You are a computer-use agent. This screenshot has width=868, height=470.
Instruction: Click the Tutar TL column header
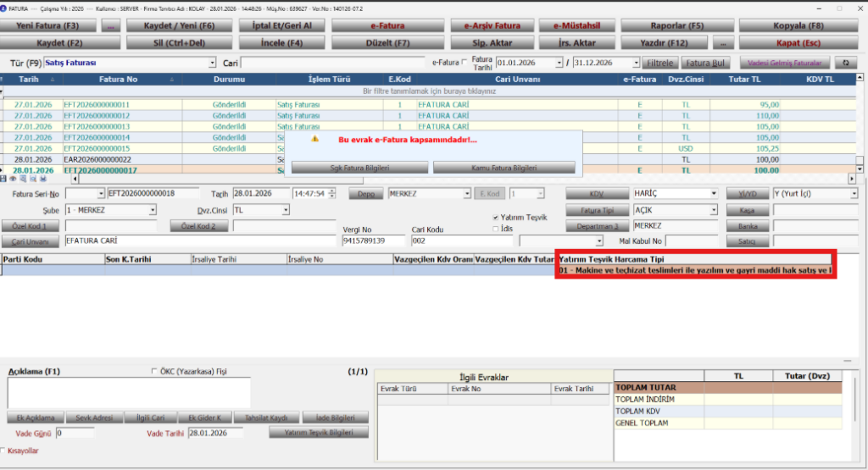(744, 79)
